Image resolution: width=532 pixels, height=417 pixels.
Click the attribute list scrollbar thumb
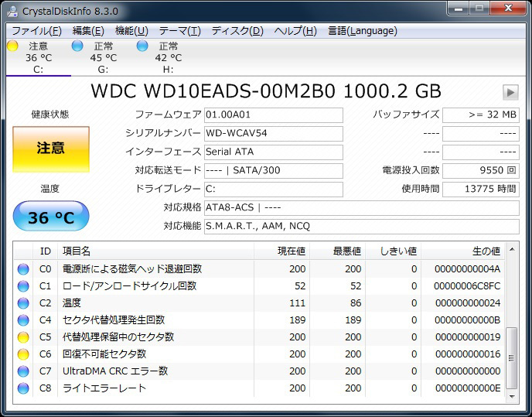512,358
